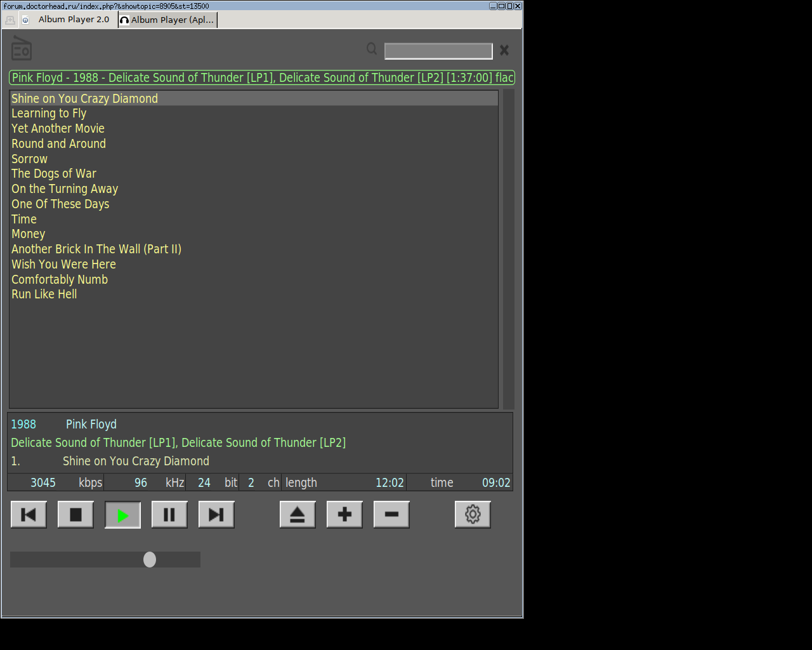Viewport: 812px width, 650px height.
Task: Open settings with the gear button
Action: [473, 515]
